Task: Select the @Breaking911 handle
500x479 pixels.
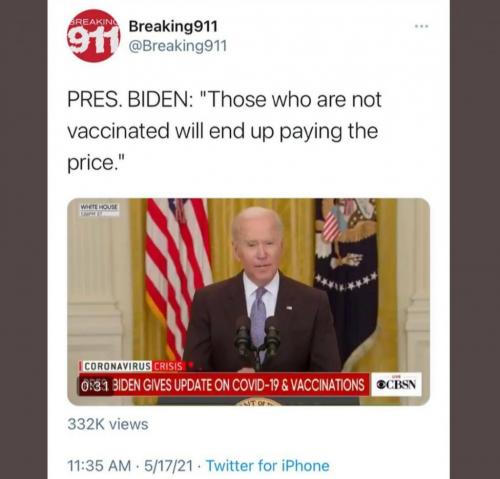Action: point(178,46)
